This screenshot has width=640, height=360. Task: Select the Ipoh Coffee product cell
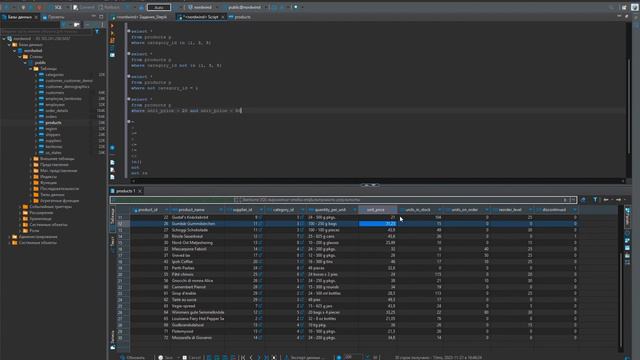click(197, 262)
